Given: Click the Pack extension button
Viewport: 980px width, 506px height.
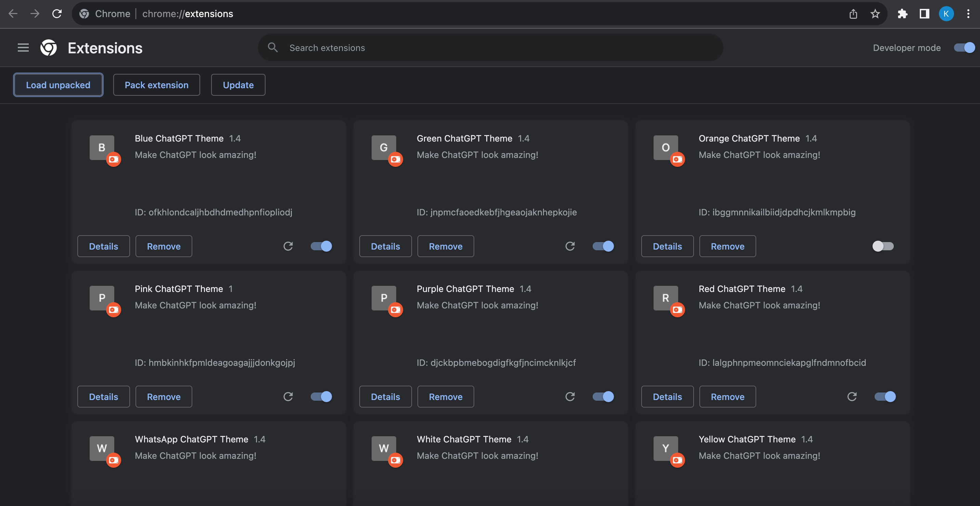Looking at the screenshot, I should tap(156, 85).
